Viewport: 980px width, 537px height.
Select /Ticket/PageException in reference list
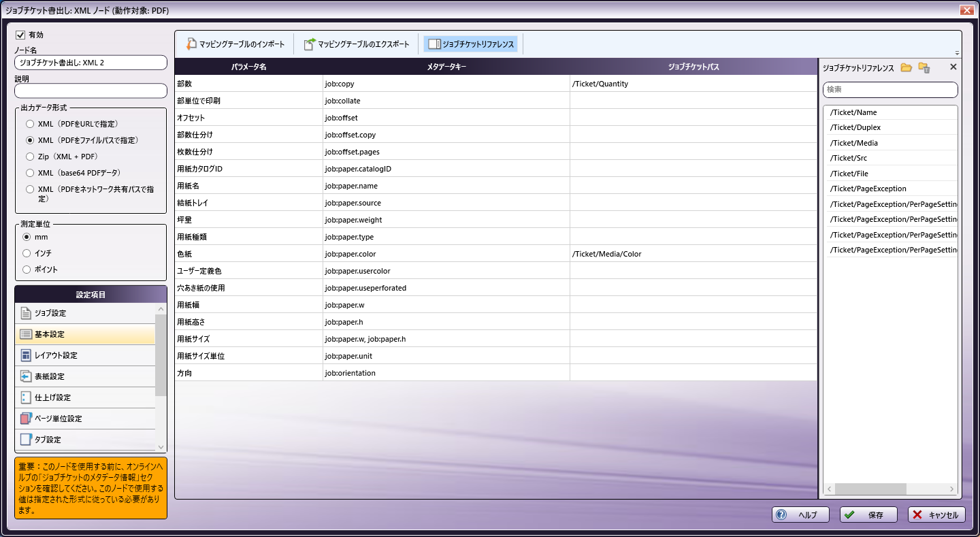[890, 189]
